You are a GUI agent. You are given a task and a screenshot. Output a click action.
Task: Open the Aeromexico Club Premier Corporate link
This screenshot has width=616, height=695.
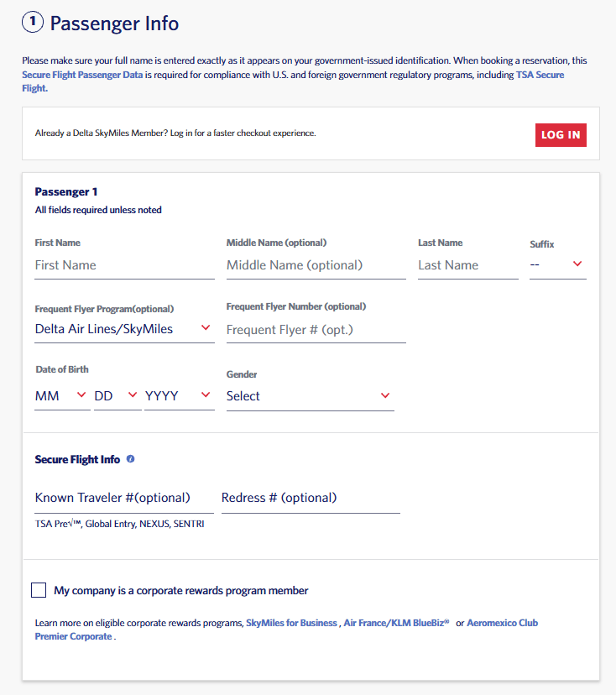pos(502,623)
